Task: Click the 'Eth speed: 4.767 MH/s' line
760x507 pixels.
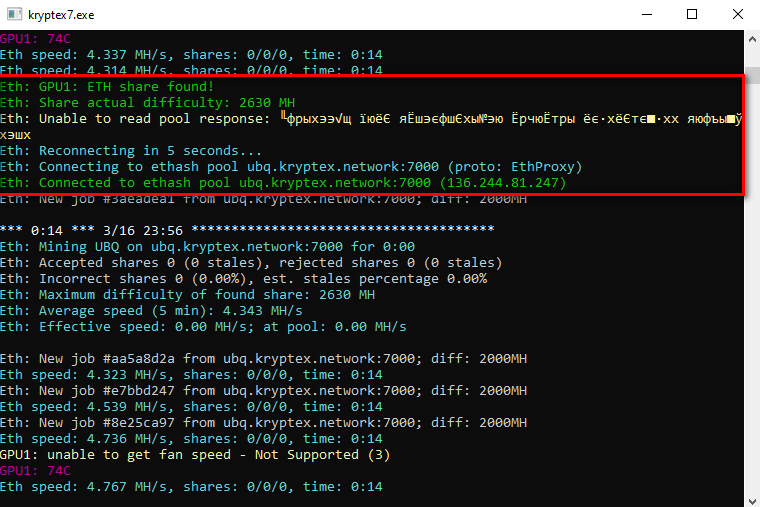Action: point(191,487)
